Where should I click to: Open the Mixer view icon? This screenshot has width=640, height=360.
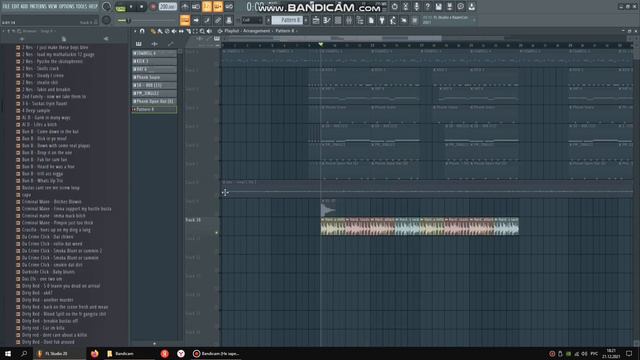pos(349,20)
